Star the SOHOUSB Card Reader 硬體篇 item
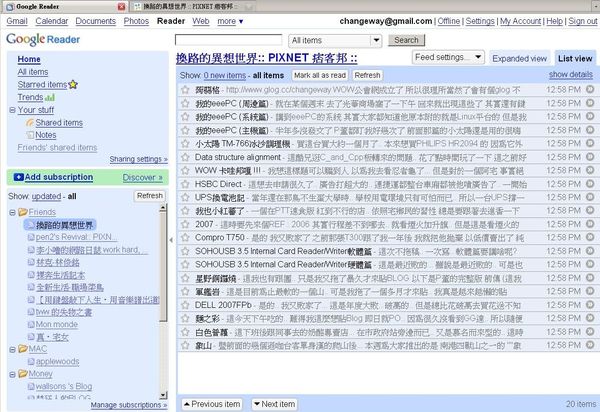This screenshot has width=600, height=412. (186, 264)
